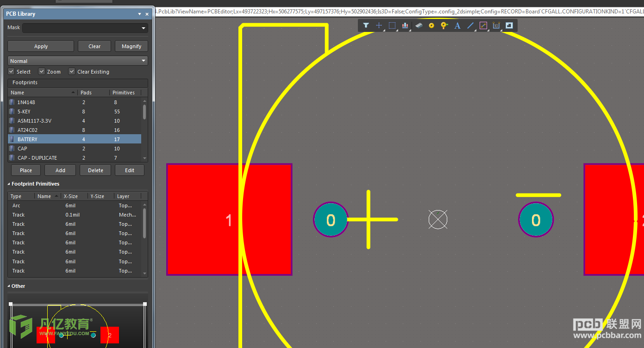Collapse the Footprint Primitives section

point(9,184)
